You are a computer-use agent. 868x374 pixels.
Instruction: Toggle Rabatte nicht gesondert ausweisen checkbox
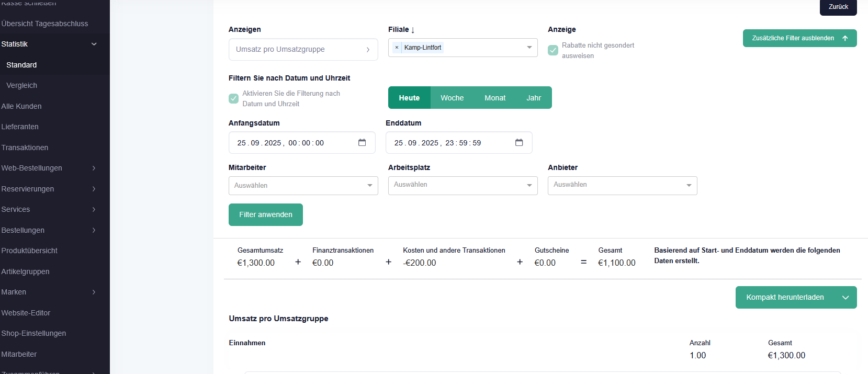553,50
